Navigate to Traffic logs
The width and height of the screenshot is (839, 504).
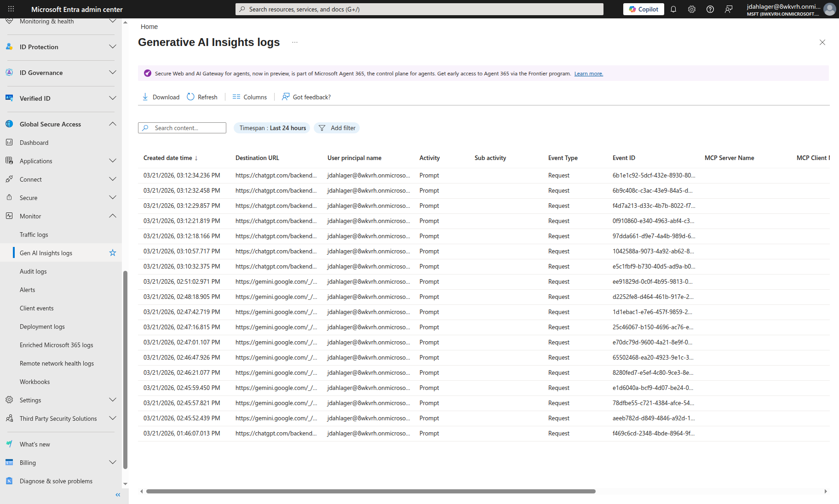click(34, 234)
